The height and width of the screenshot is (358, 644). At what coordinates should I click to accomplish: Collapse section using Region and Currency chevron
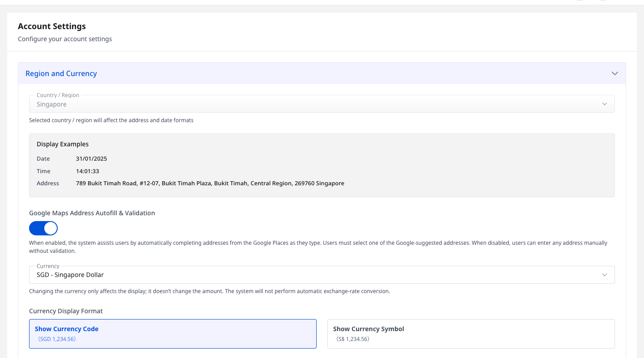[x=615, y=73]
